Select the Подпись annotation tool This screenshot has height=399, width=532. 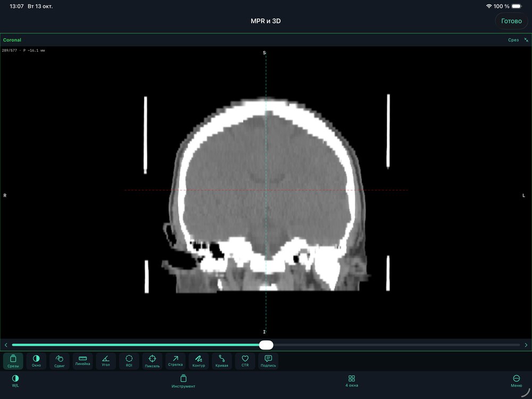(x=268, y=361)
